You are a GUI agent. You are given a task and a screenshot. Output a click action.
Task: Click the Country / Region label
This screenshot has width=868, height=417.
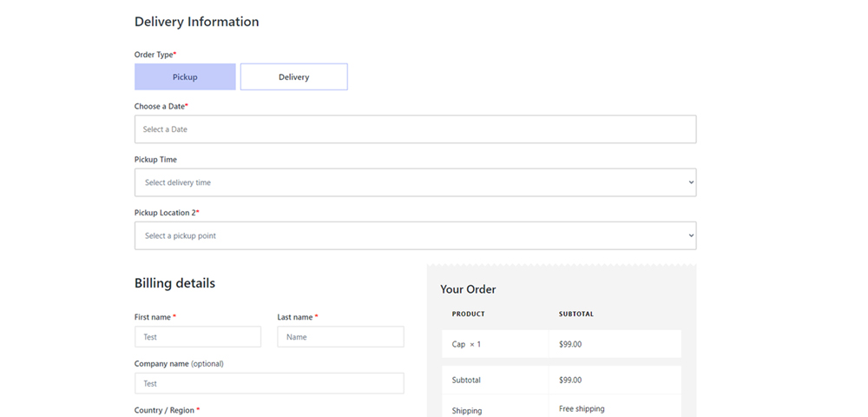coord(165,410)
